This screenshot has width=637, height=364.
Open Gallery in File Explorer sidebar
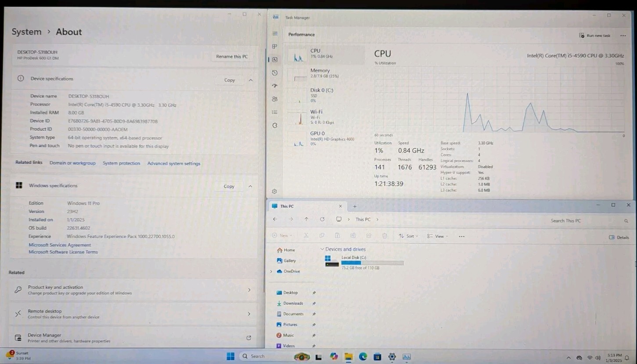(286, 260)
